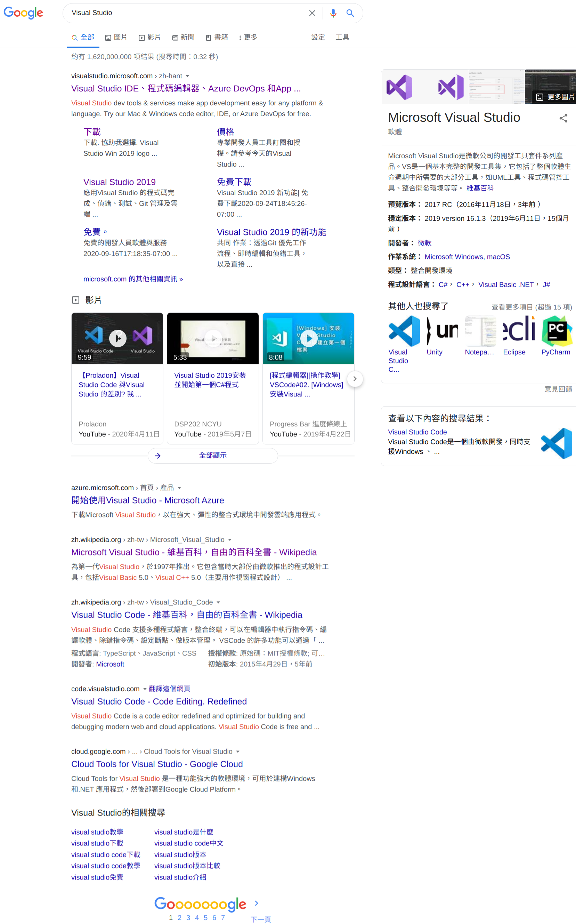
Task: Open the C# language link
Action: point(443,284)
